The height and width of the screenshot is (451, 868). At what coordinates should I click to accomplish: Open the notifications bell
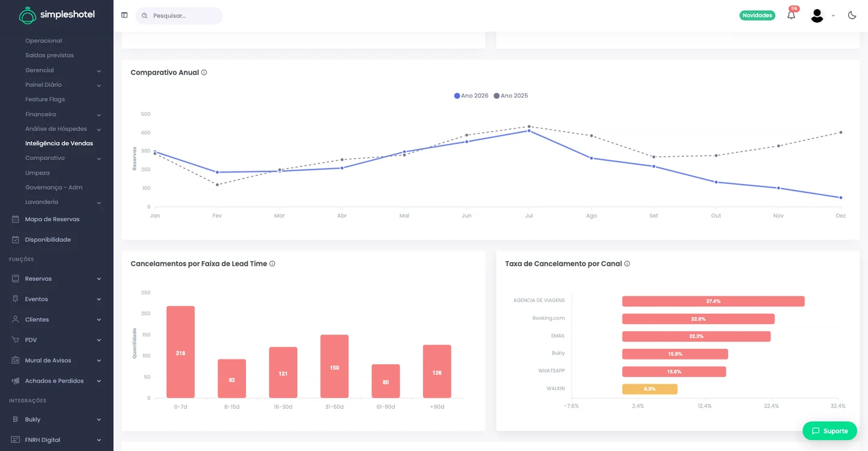click(791, 15)
